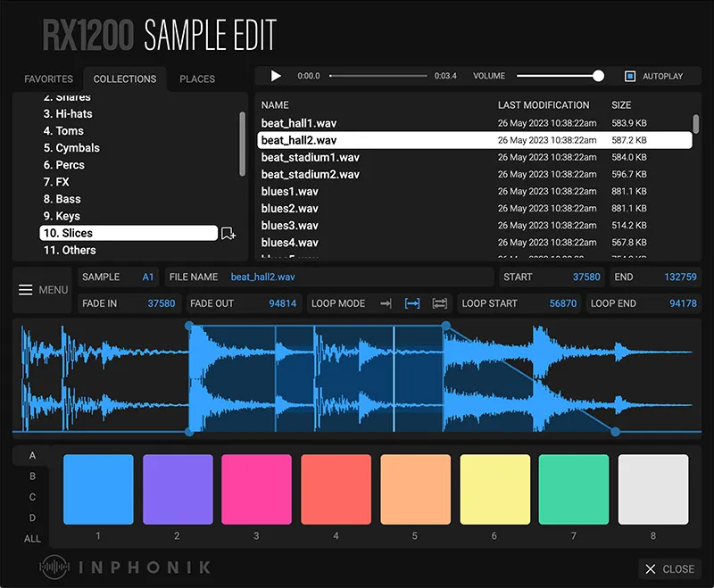Trigger purple pad 2

pyautogui.click(x=178, y=489)
